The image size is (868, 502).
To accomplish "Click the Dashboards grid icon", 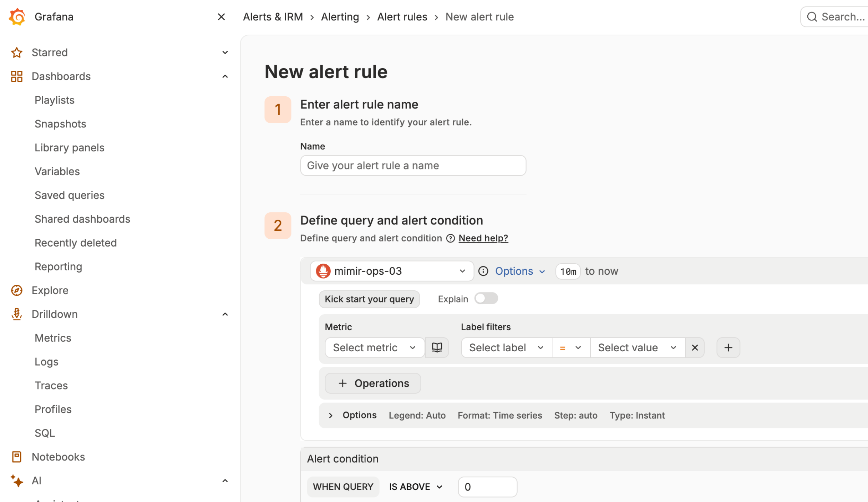I will coord(17,76).
